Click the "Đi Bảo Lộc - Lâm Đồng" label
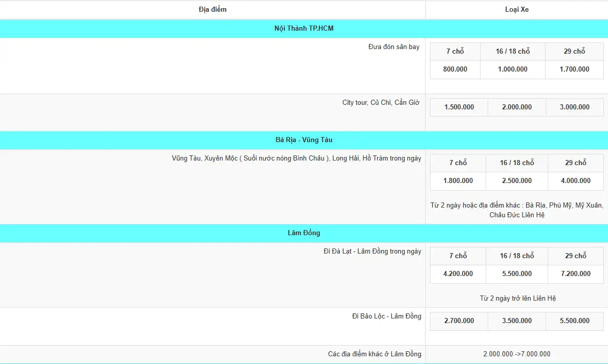 386,316
